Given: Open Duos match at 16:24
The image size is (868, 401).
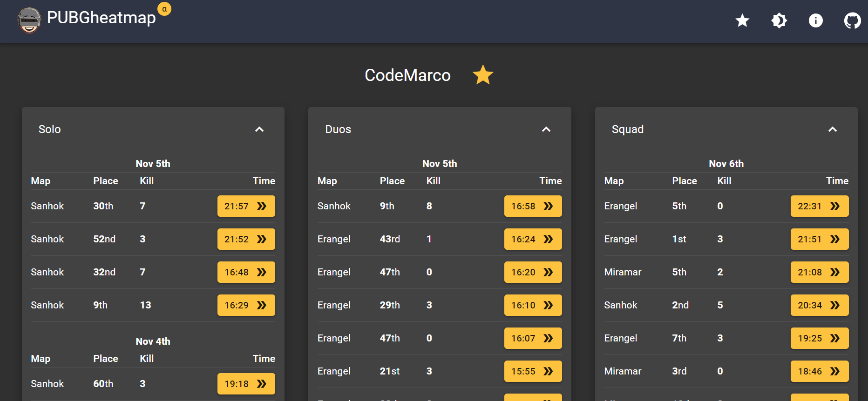Looking at the screenshot, I should coord(533,239).
